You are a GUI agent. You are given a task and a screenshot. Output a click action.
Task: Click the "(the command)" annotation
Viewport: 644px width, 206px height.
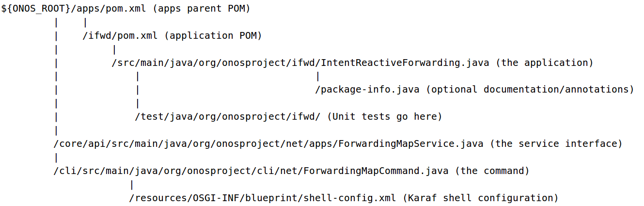(494, 171)
